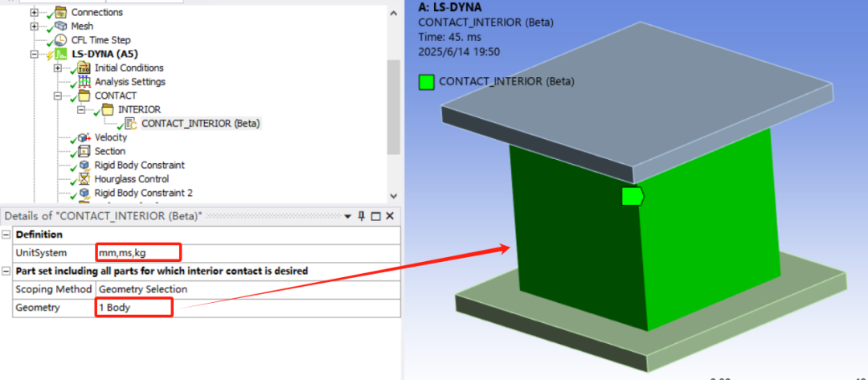Click the Geometry property label

pos(37,308)
